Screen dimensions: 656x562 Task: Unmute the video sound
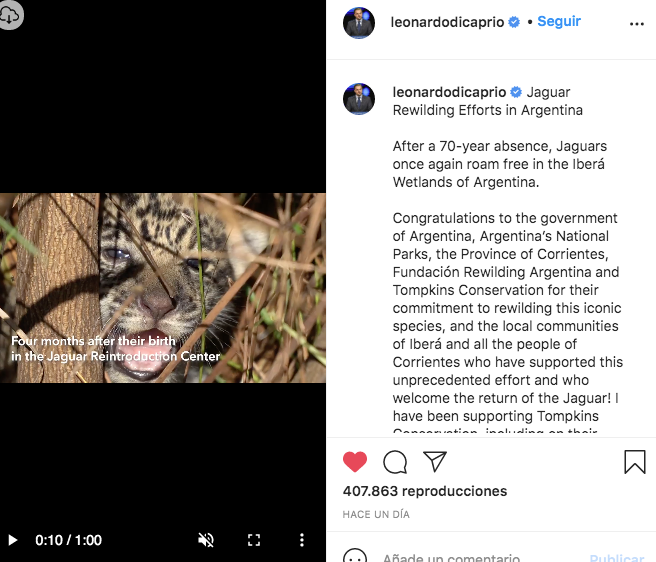[x=206, y=540]
